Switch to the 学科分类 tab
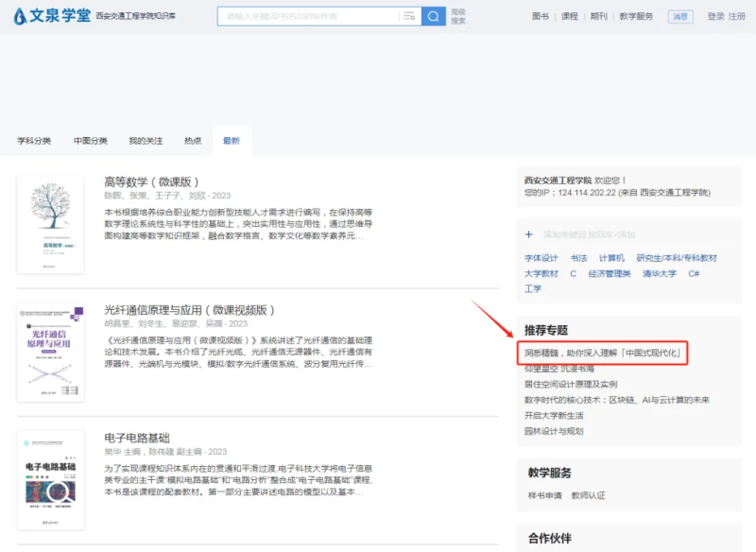Screen dimensions: 756x552 coord(34,141)
